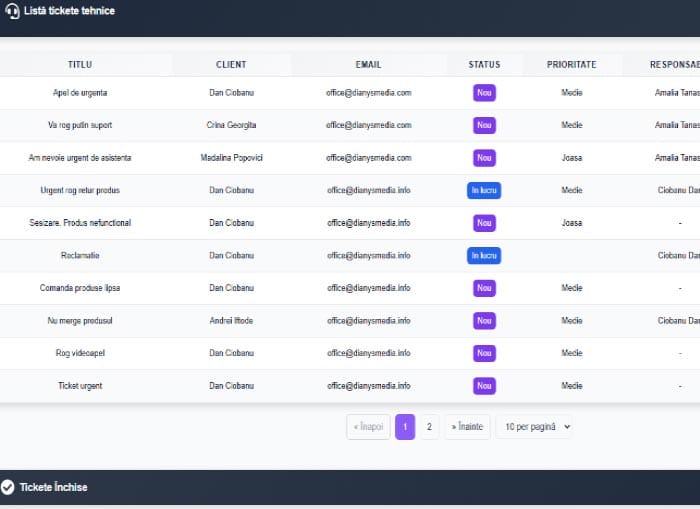
Task: Click the Nou badge for Rog videoapel
Action: pyautogui.click(x=484, y=353)
